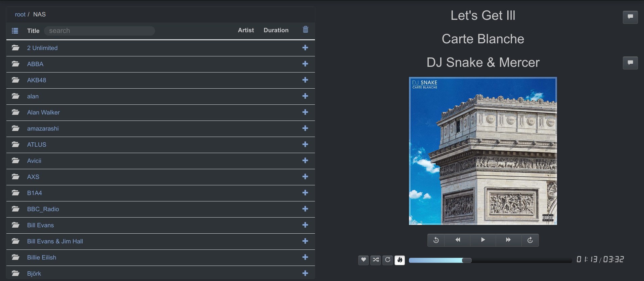
Task: Click the progress bar handle
Action: point(467,260)
